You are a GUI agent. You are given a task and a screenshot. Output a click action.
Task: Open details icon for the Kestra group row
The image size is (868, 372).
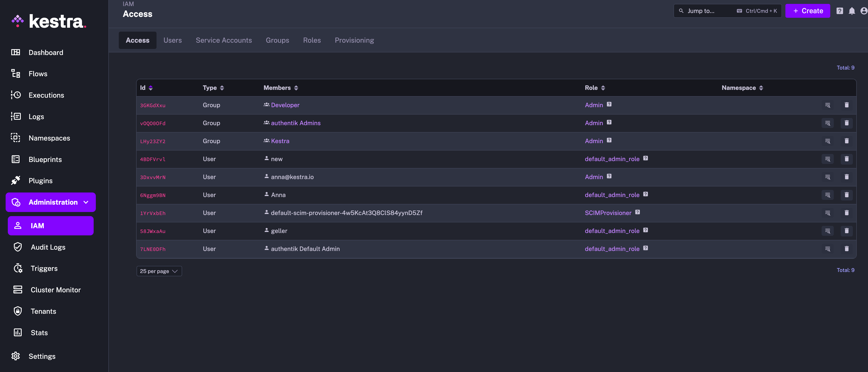click(828, 141)
